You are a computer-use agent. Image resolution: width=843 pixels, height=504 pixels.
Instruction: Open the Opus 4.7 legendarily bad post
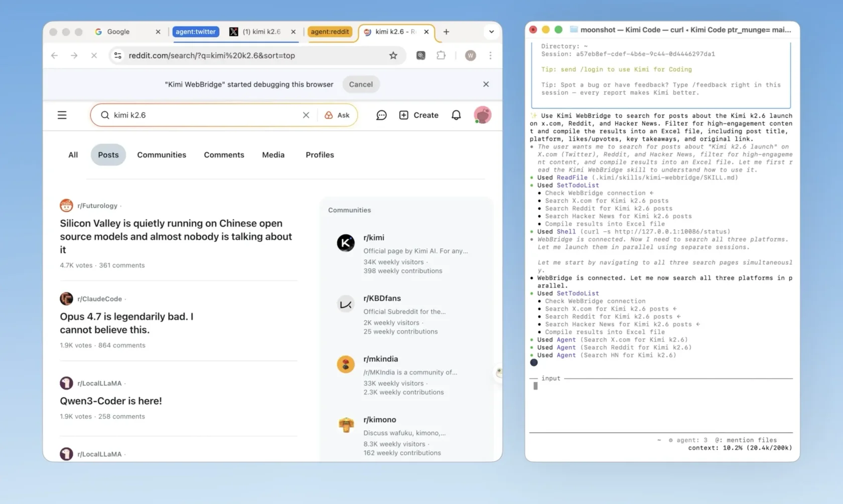pyautogui.click(x=126, y=323)
